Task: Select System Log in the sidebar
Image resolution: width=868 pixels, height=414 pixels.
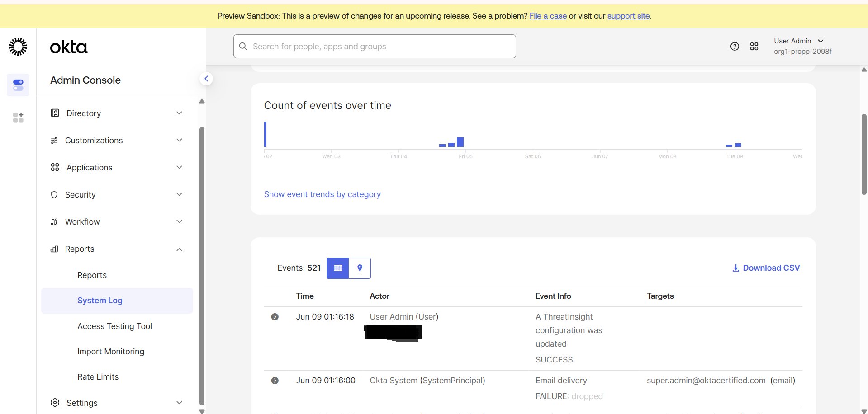Action: tap(117, 301)
